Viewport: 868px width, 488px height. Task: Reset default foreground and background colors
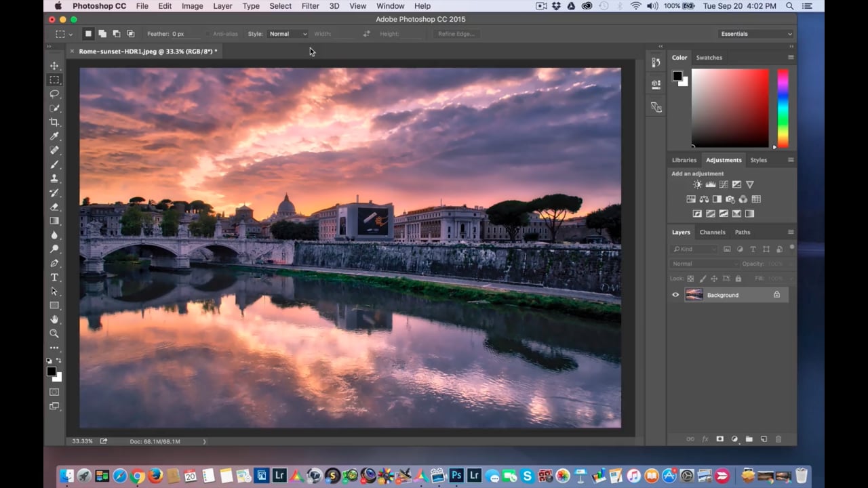coord(49,361)
